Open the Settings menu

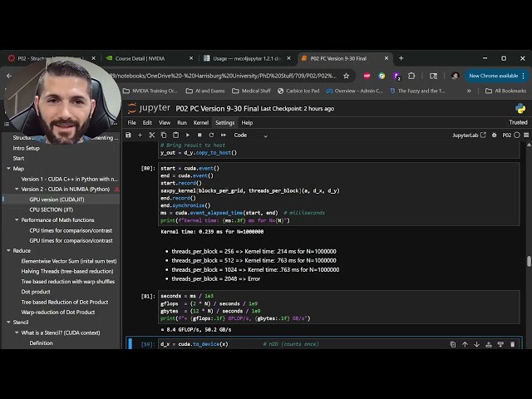coord(225,123)
